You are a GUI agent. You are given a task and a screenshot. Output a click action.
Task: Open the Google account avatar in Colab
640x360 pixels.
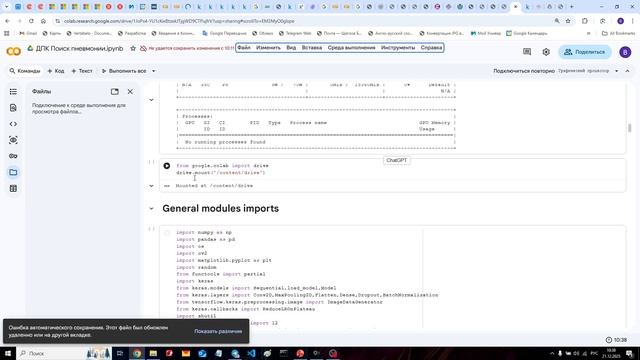pos(625,52)
